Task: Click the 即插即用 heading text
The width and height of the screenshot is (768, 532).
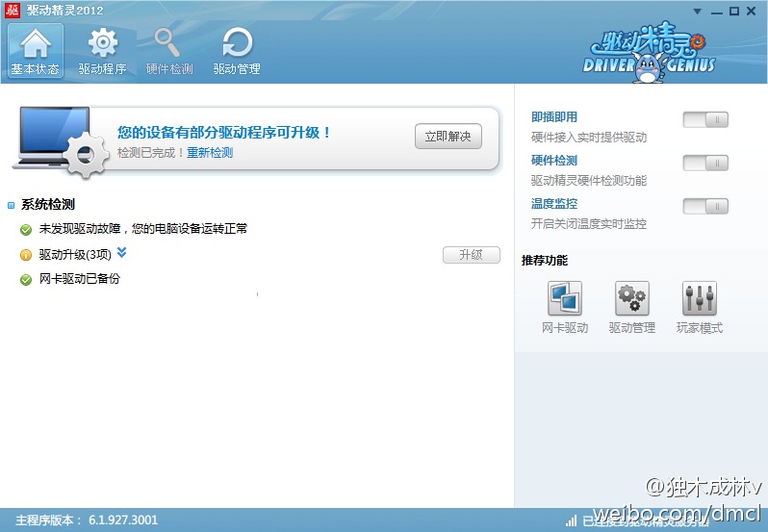Action: pos(554,117)
